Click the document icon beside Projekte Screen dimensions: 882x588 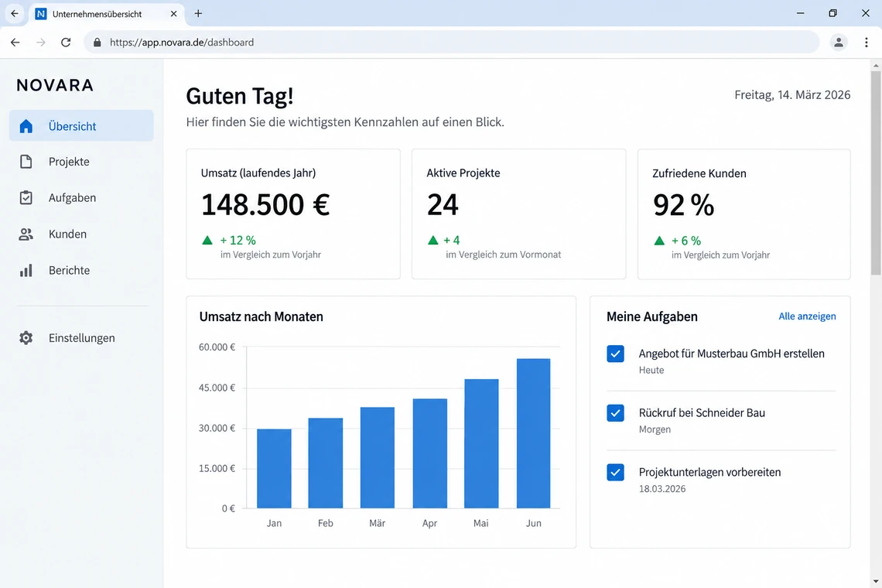pyautogui.click(x=26, y=162)
